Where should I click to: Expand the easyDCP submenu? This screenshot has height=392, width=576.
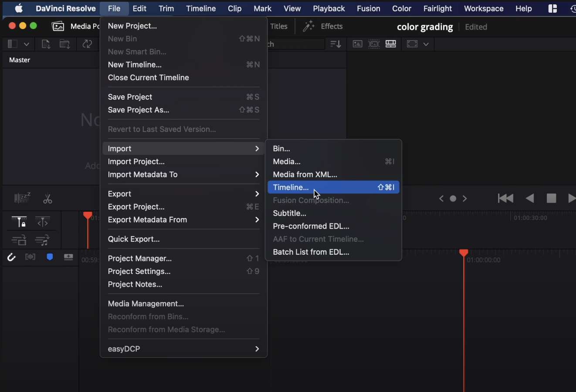183,349
